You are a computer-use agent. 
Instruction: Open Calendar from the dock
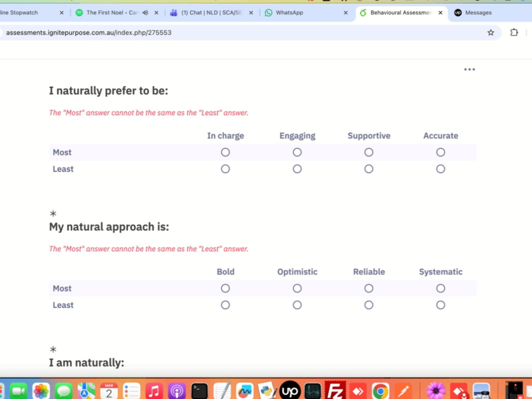coord(109,391)
